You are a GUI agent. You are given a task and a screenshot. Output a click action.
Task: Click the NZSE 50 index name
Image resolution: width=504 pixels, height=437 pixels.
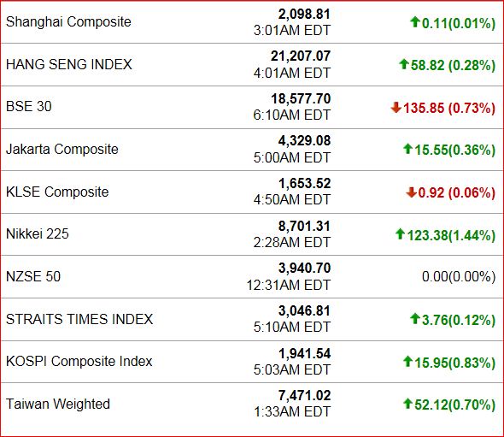click(33, 276)
